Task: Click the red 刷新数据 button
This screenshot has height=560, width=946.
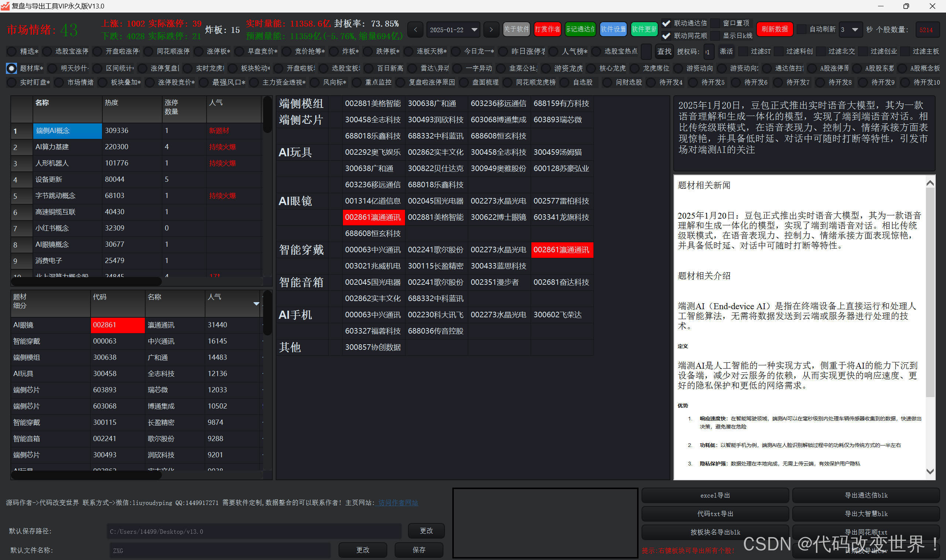Action: (x=774, y=29)
